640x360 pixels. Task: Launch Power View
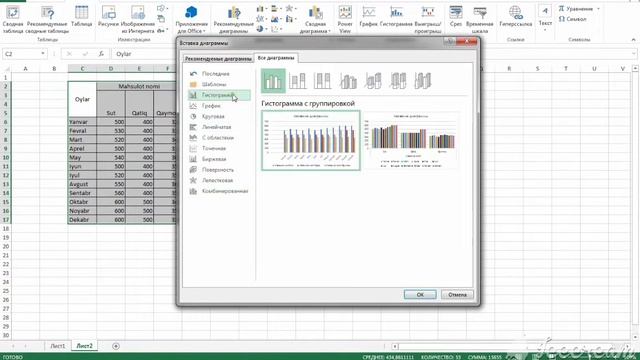(345, 20)
